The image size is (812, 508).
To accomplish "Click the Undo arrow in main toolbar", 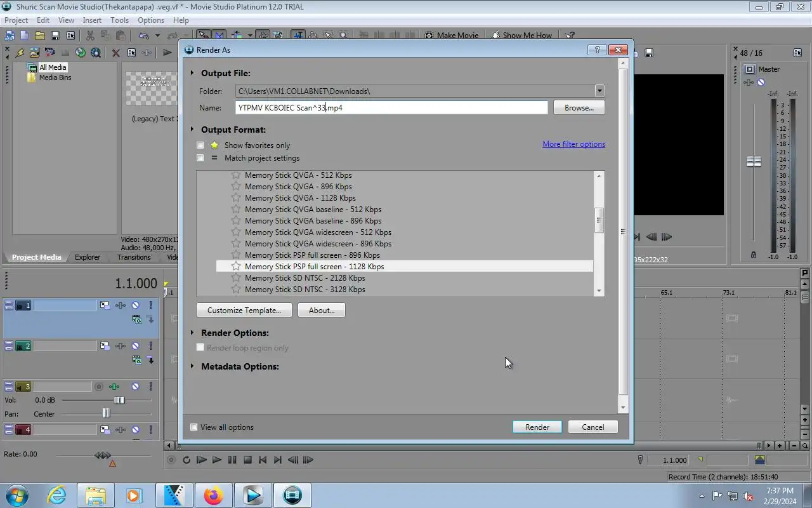I will click(144, 36).
